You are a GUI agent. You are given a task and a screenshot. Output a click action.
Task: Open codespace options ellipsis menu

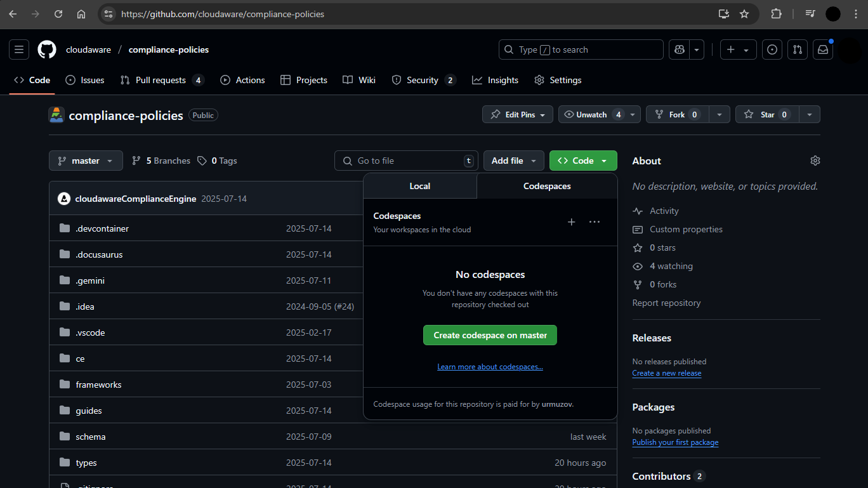595,222
